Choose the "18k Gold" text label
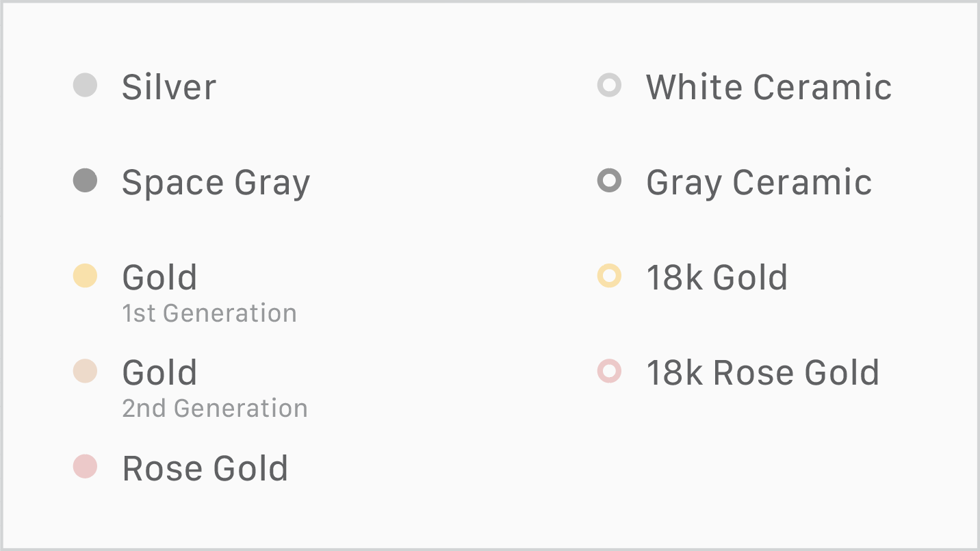Image resolution: width=980 pixels, height=551 pixels. tap(717, 277)
